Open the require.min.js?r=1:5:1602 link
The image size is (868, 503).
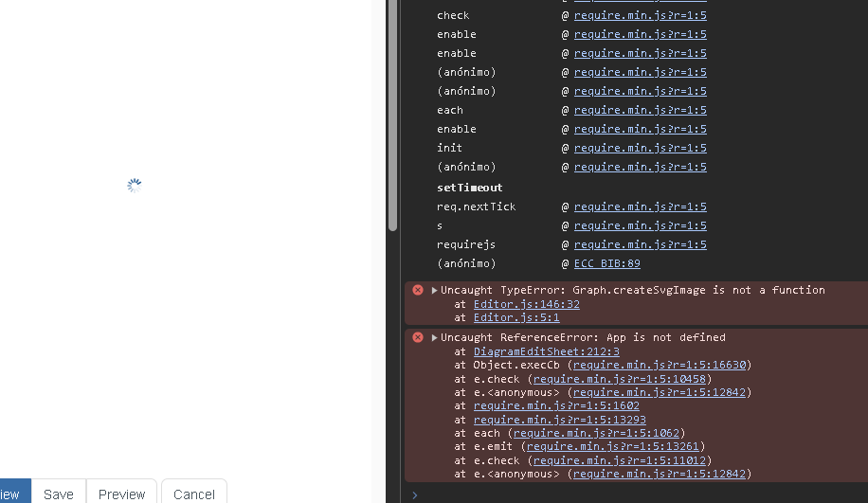click(x=556, y=405)
